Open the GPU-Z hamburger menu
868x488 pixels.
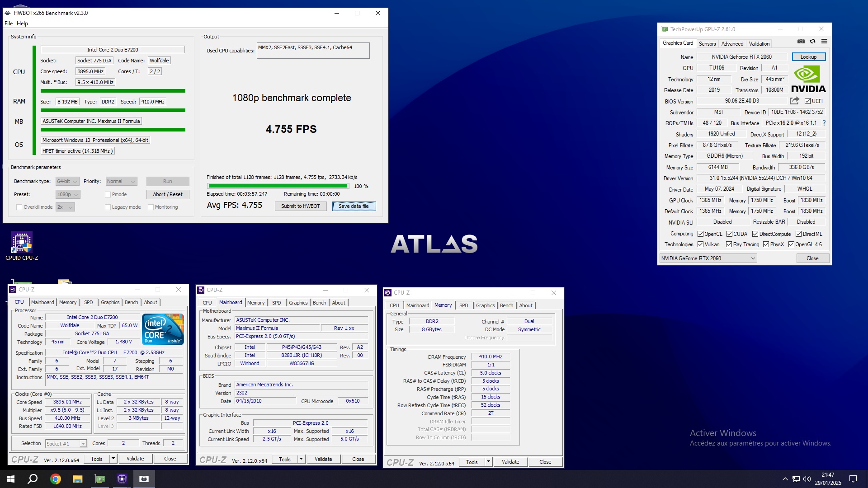[x=824, y=41]
